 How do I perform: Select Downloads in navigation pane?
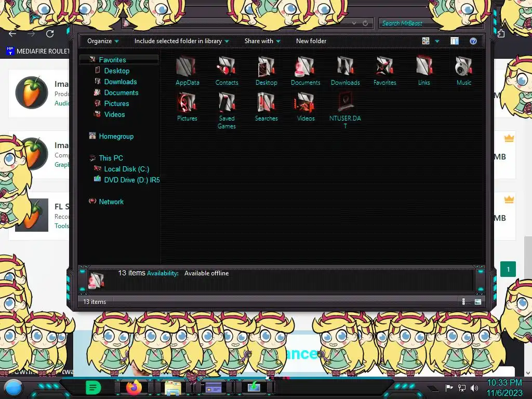click(x=121, y=82)
